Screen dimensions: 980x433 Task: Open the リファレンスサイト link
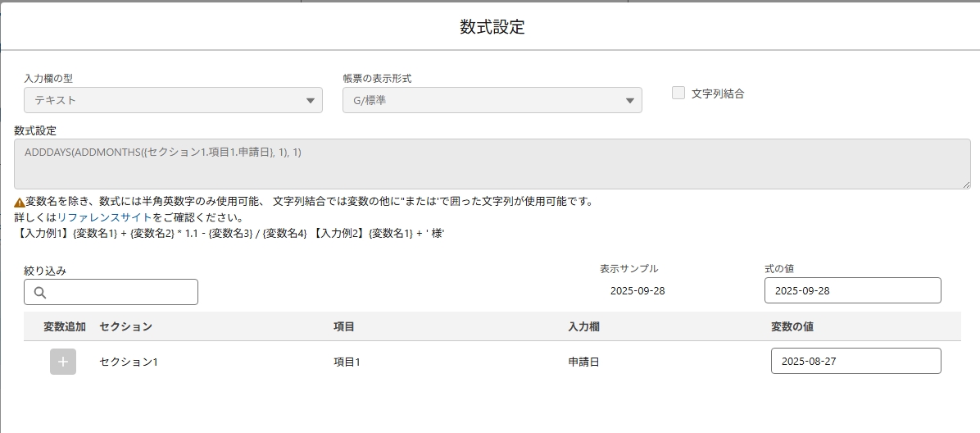pyautogui.click(x=104, y=217)
